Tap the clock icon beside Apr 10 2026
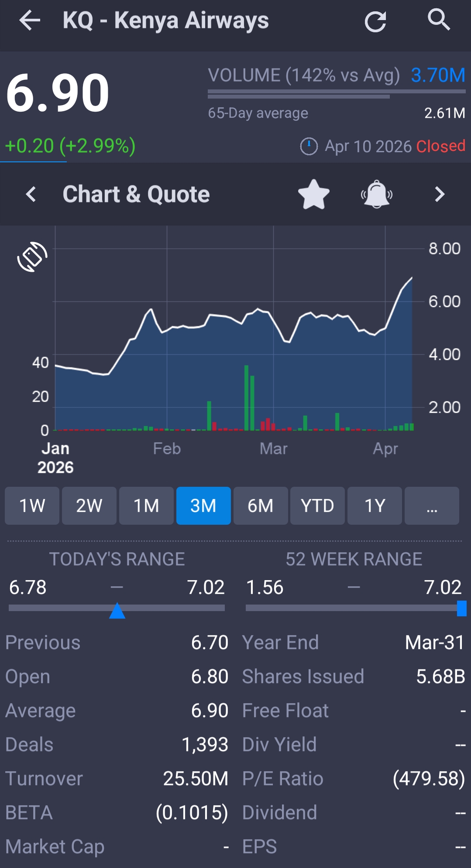Viewport: 471px width, 868px height. pos(309,146)
